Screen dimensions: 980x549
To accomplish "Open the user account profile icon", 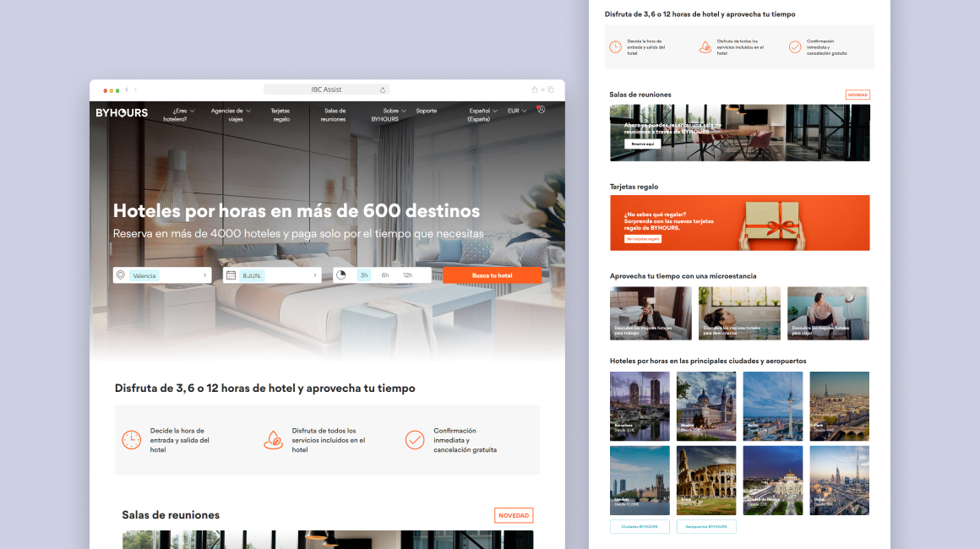I will click(x=541, y=109).
